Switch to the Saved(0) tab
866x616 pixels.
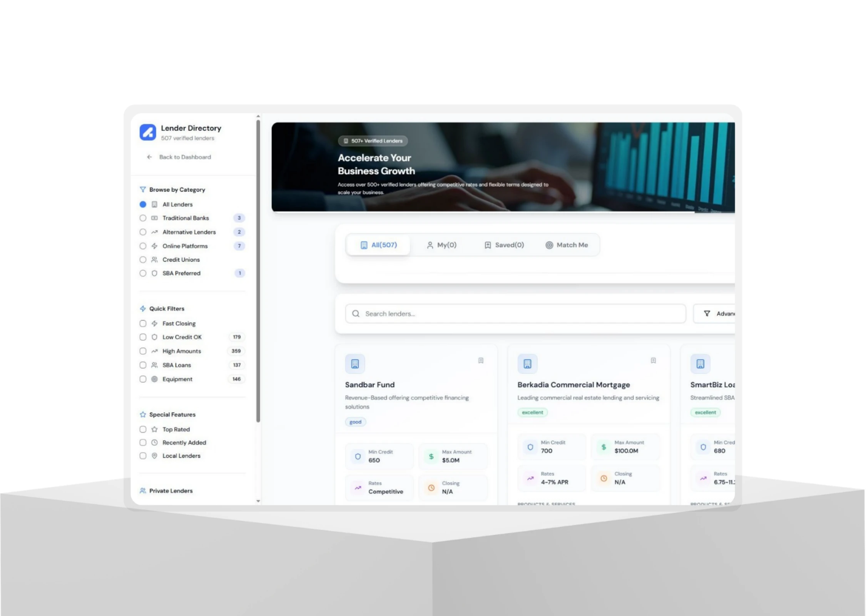click(504, 245)
